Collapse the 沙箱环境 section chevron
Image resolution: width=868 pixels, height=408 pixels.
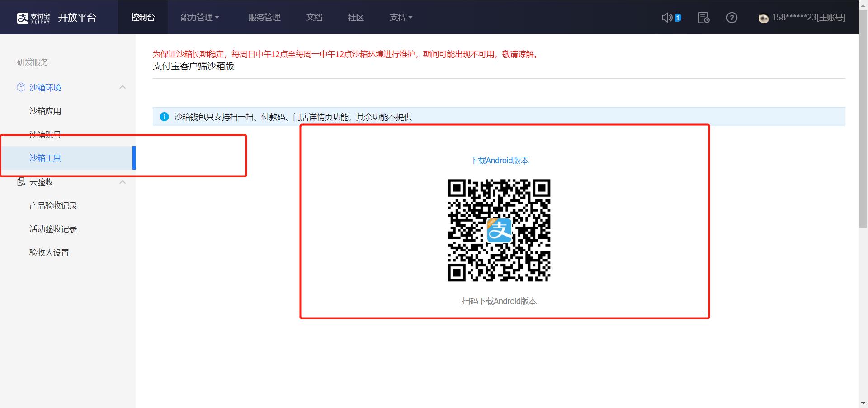point(123,87)
